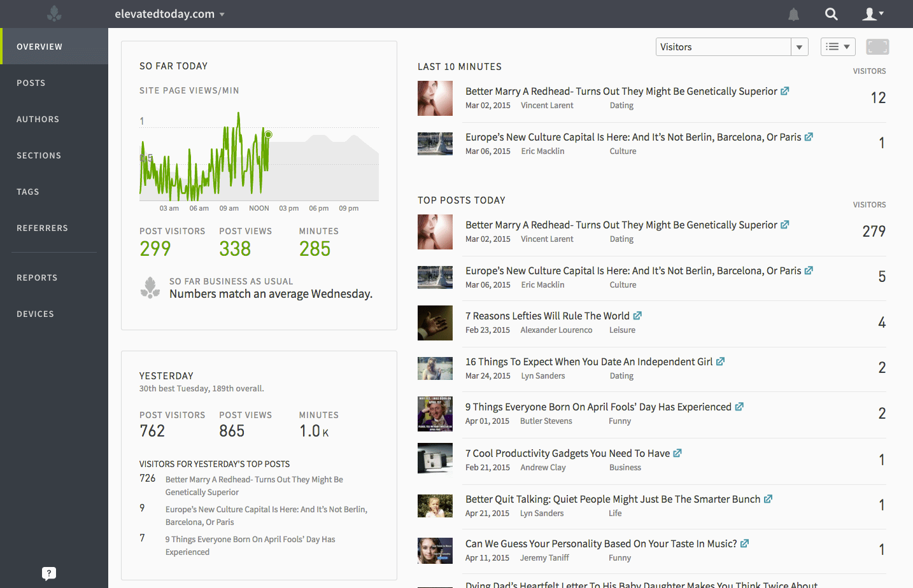
Task: Open external link for Personality Taste In Music post
Action: pyautogui.click(x=744, y=543)
